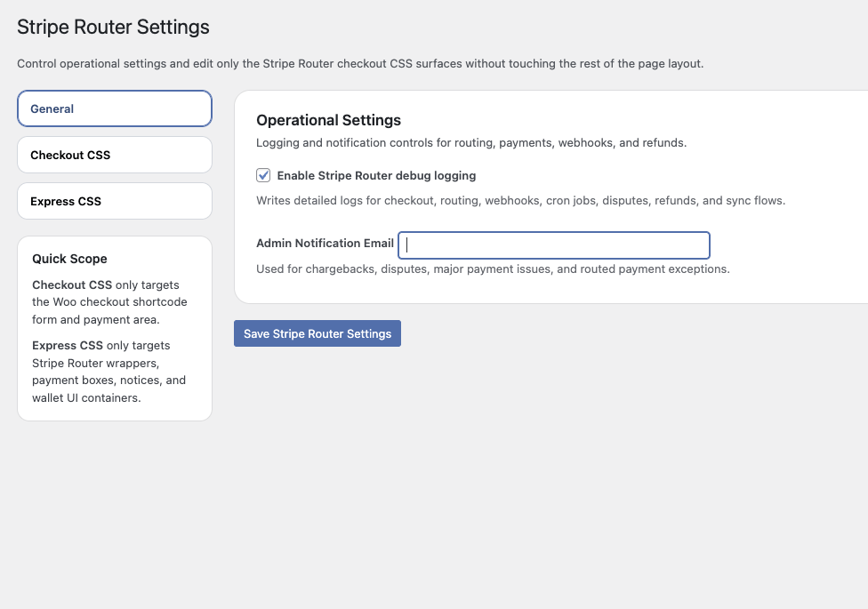Screen dimensions: 868x609
Task: Click the 'Control operational settings' intro paragraph
Action: click(x=360, y=64)
